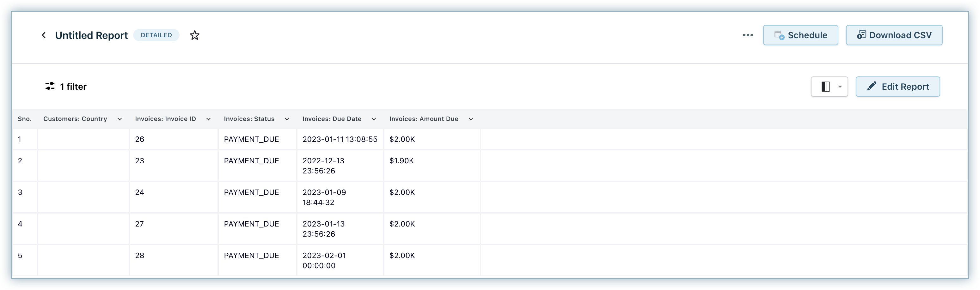
Task: Open Invoices: Due Date column menu
Action: click(374, 119)
